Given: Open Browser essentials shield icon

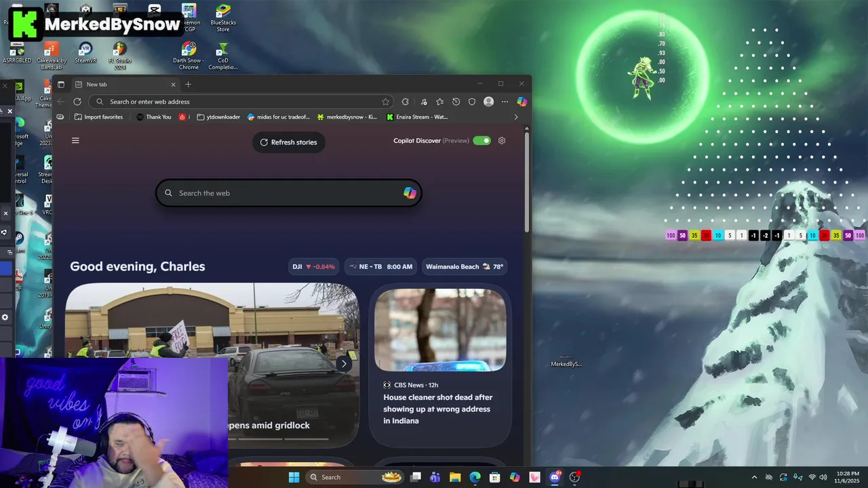Looking at the screenshot, I should click(x=473, y=102).
